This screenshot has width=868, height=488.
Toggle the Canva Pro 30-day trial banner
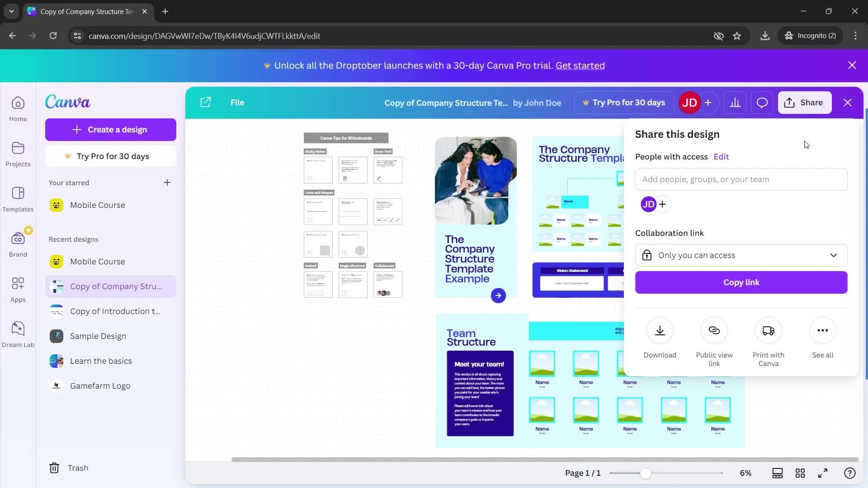tap(852, 65)
